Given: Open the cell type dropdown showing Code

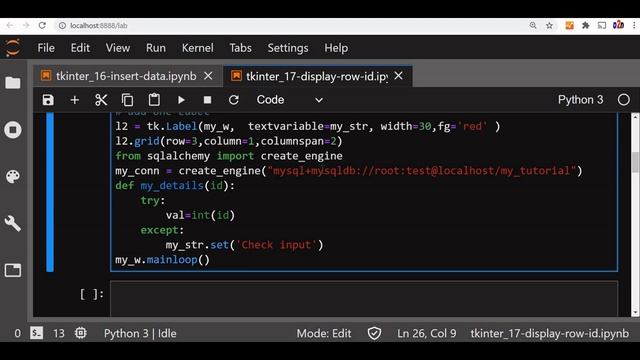Looking at the screenshot, I should (289, 100).
